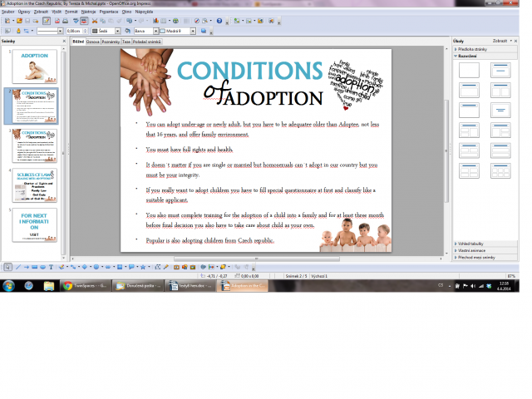Click the Zoom magnifier icon
The width and height of the screenshot is (532, 399).
tap(205, 21)
